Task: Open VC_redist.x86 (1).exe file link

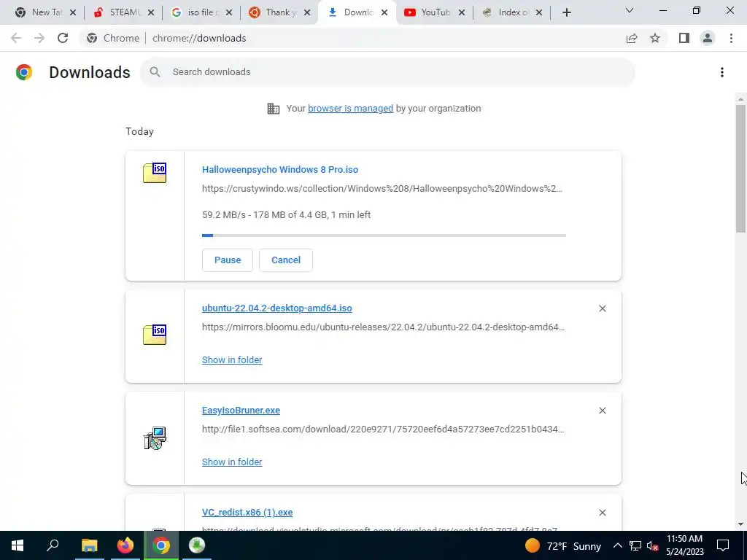Action: point(247,513)
